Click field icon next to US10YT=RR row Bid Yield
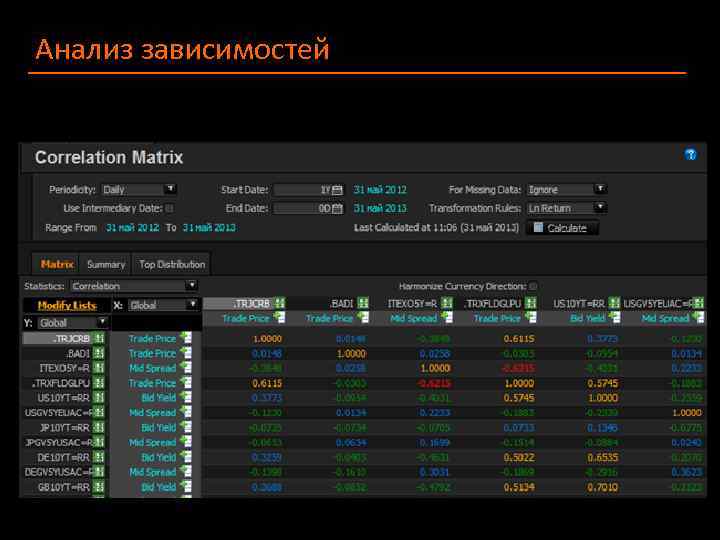This screenshot has width=720, height=540. 186,397
